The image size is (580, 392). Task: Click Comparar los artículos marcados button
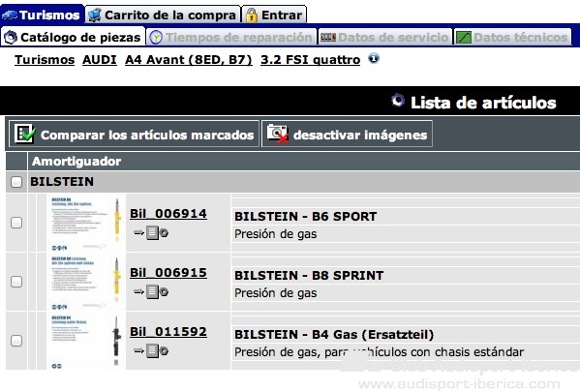(x=134, y=134)
